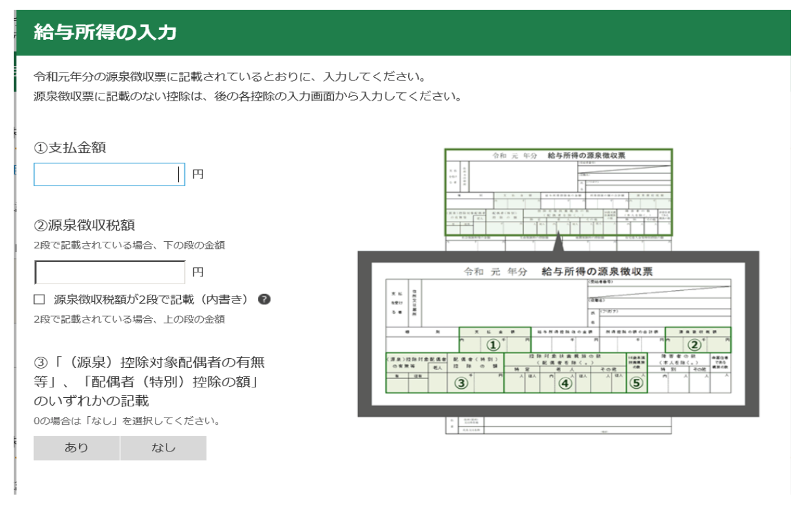
Task: Click the small 源泉徴収票 thumbnail at top
Action: [x=558, y=191]
